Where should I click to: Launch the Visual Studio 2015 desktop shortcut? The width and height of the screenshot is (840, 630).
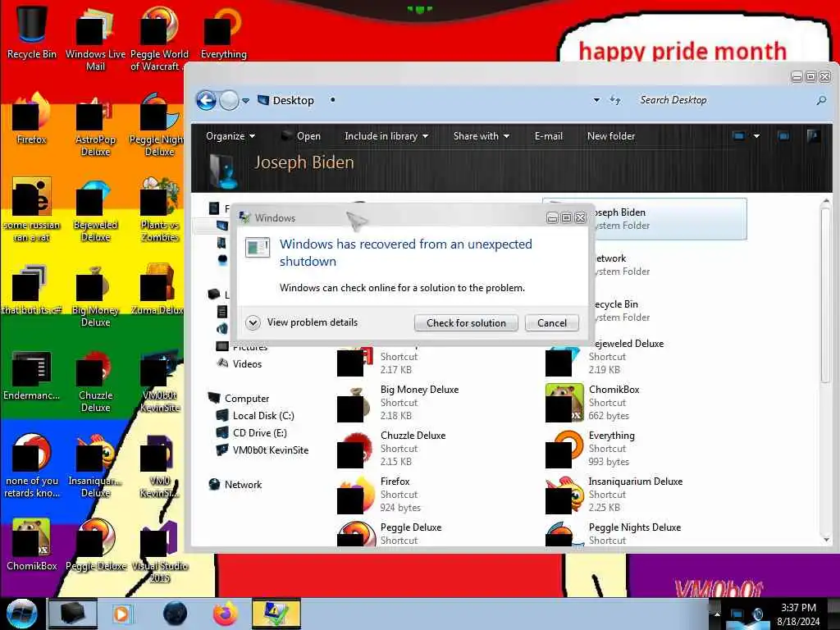[x=159, y=550]
